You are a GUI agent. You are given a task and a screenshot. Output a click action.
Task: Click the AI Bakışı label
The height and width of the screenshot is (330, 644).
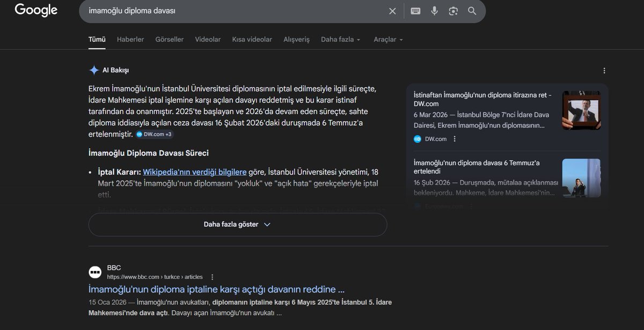[116, 70]
